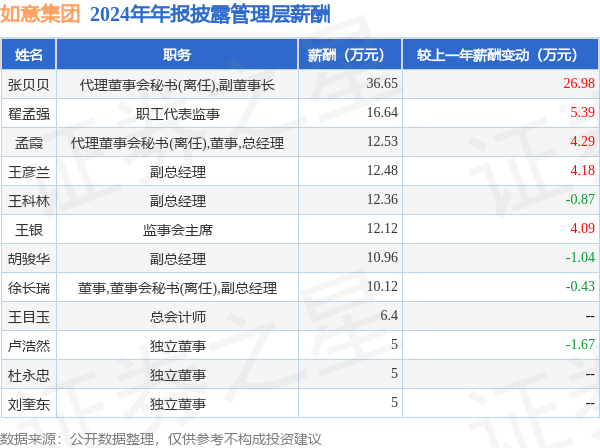Image resolution: width=600 pixels, height=448 pixels.
Task: Click the salary value 12.53
Action: [x=382, y=141]
